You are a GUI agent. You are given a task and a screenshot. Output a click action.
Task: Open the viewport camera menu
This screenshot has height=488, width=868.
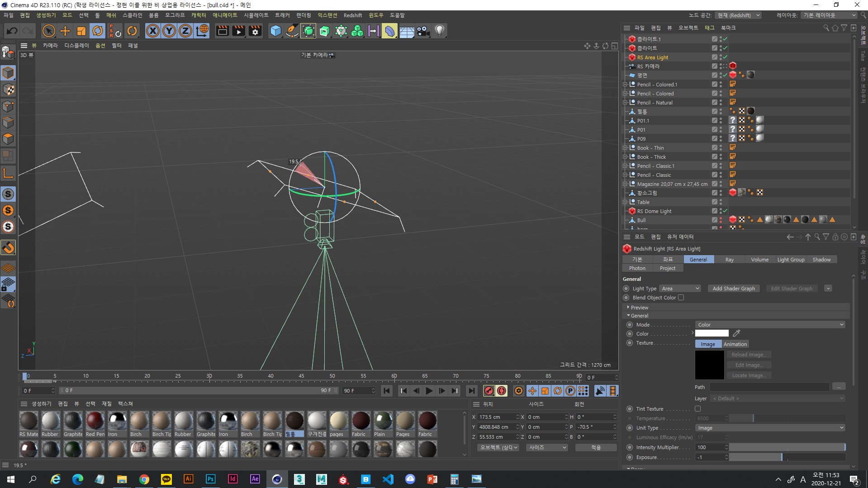tap(50, 46)
